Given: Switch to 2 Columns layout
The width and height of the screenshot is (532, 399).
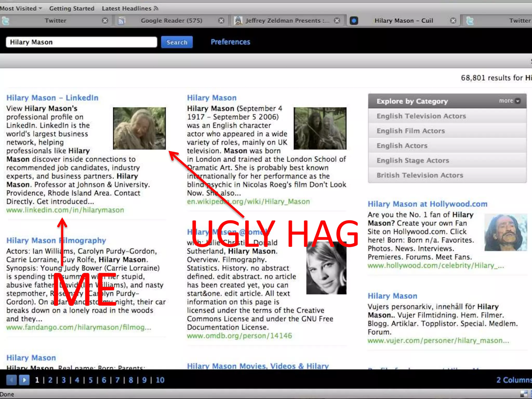Looking at the screenshot, I should pos(514,380).
